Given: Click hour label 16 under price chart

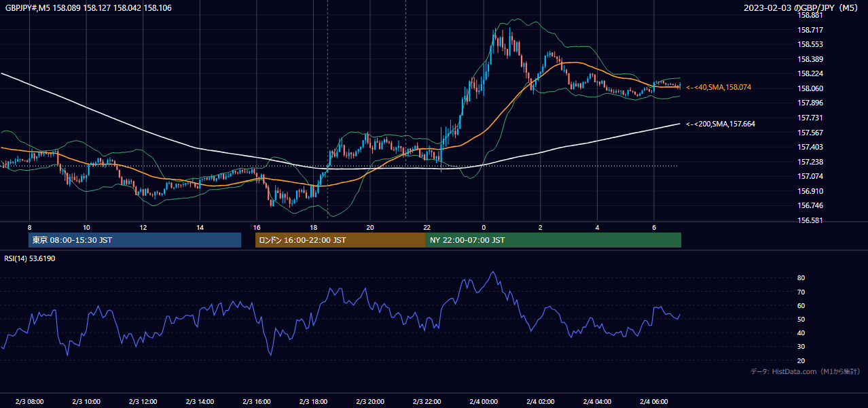Looking at the screenshot, I should [x=257, y=227].
